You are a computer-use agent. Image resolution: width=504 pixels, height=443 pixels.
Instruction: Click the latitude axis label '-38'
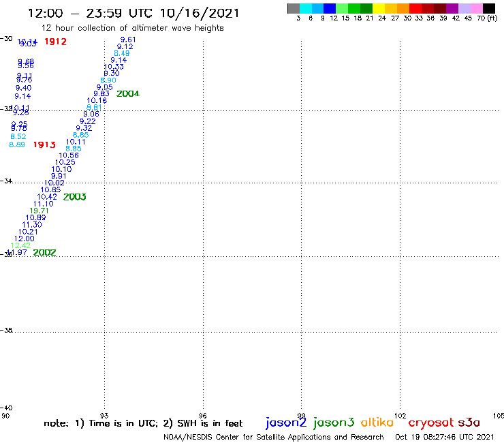[6, 331]
